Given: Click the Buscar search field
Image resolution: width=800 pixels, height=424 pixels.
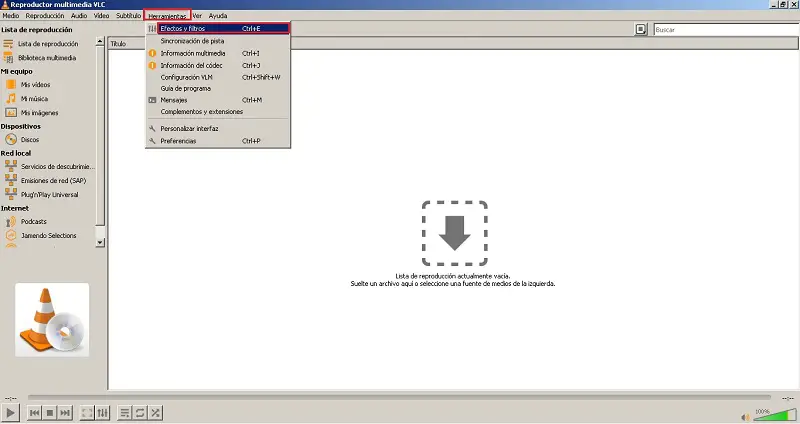Looking at the screenshot, I should (727, 30).
